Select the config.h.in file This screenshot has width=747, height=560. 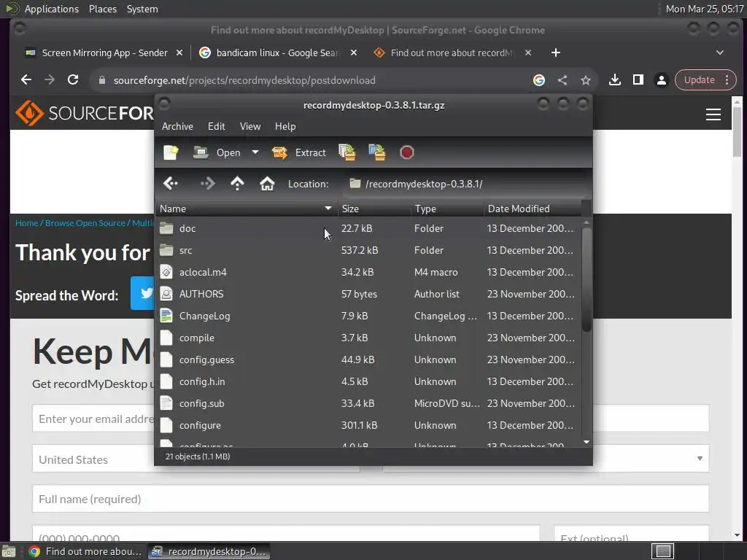368,382
